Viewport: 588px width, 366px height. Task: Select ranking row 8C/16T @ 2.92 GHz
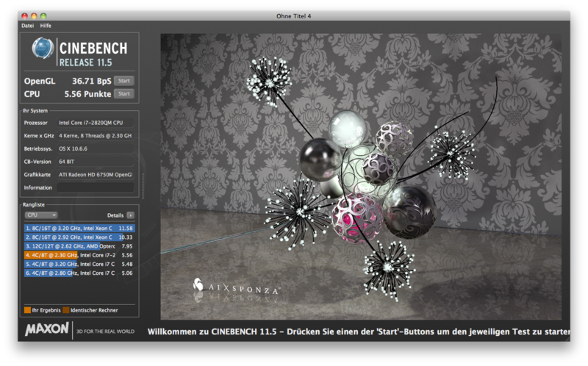click(79, 237)
